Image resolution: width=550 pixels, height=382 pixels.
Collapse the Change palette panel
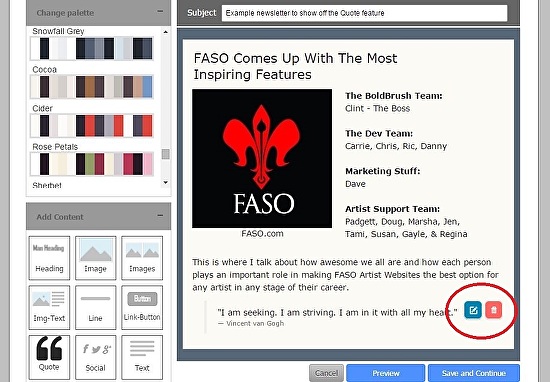point(160,12)
